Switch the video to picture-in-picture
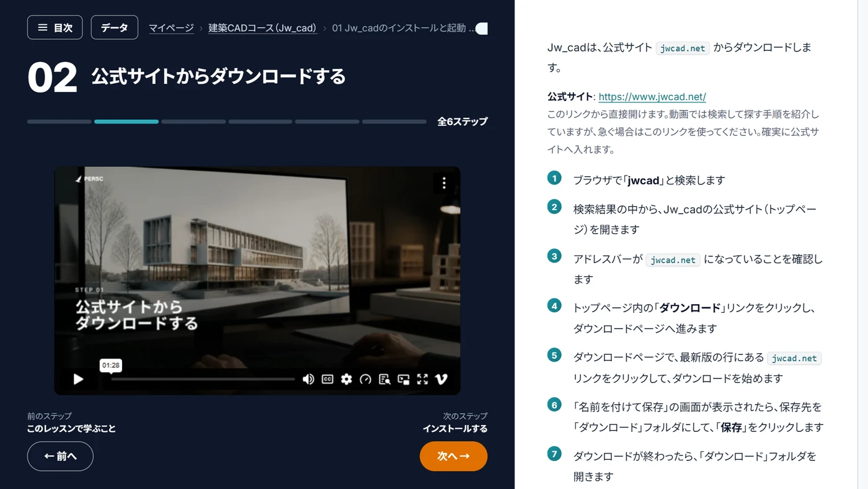868x489 pixels. (x=404, y=379)
